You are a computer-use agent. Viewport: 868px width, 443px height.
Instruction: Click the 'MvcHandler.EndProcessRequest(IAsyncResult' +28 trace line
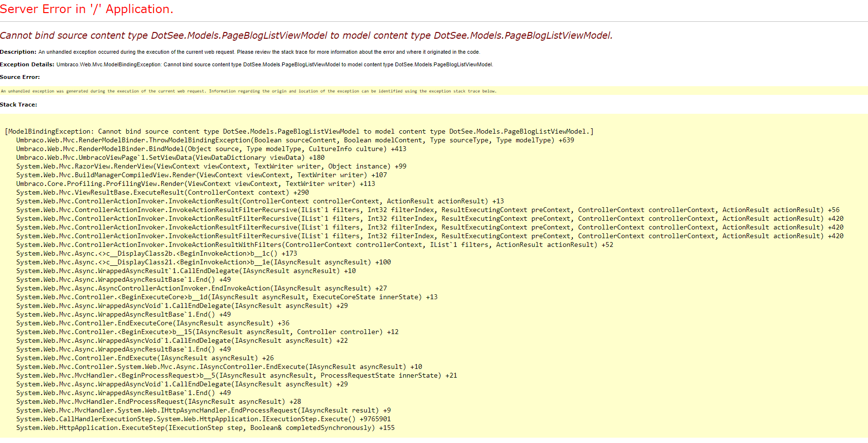pyautogui.click(x=159, y=401)
